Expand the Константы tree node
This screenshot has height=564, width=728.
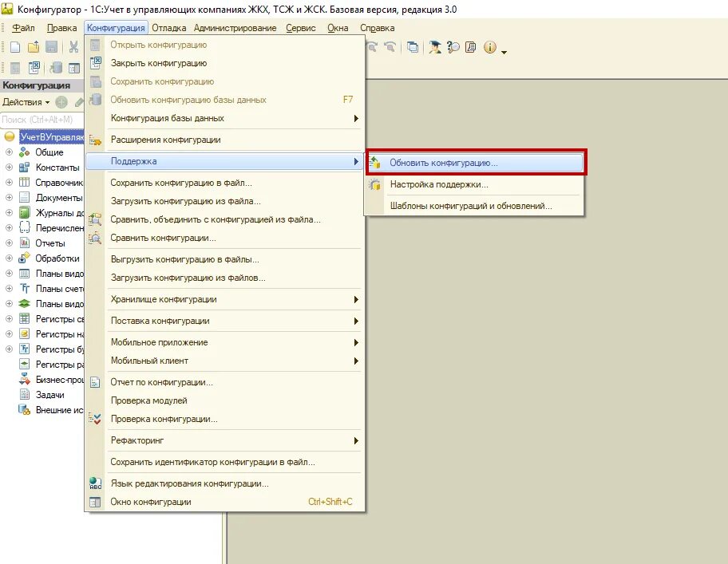pos(9,168)
